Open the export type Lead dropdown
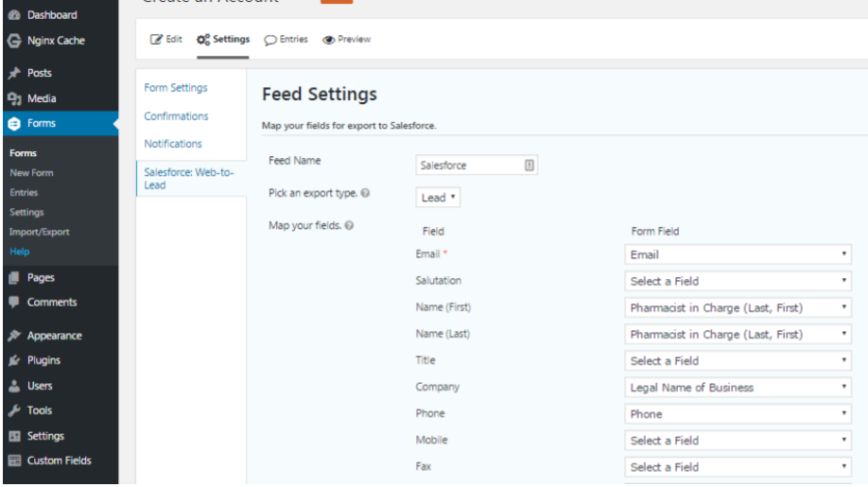868x487 pixels. pyautogui.click(x=438, y=198)
